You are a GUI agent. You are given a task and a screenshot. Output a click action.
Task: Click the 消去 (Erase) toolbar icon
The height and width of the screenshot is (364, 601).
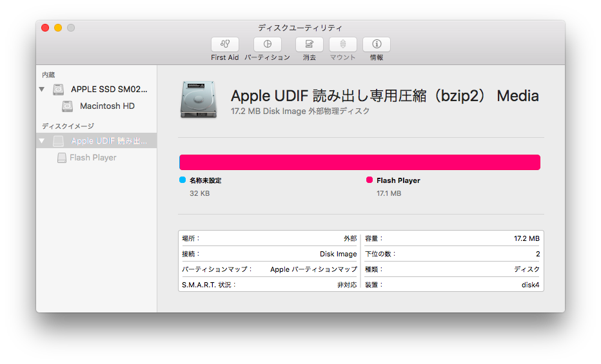coord(310,44)
